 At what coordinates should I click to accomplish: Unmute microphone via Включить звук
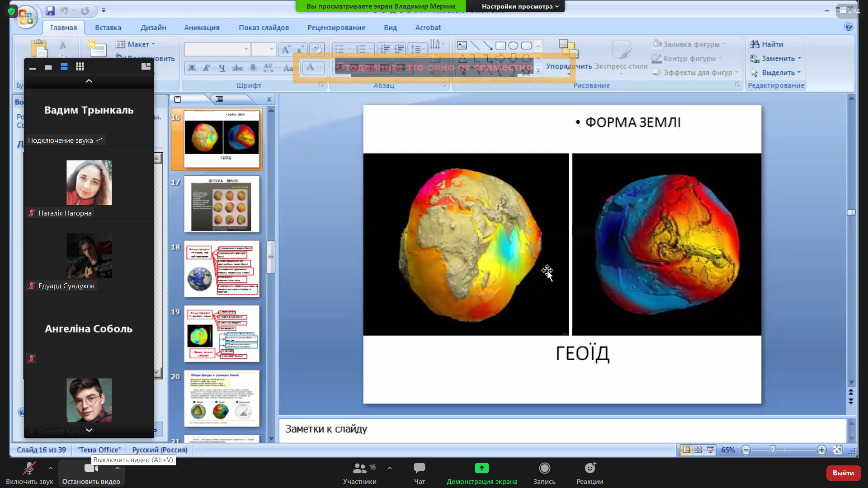point(29,469)
